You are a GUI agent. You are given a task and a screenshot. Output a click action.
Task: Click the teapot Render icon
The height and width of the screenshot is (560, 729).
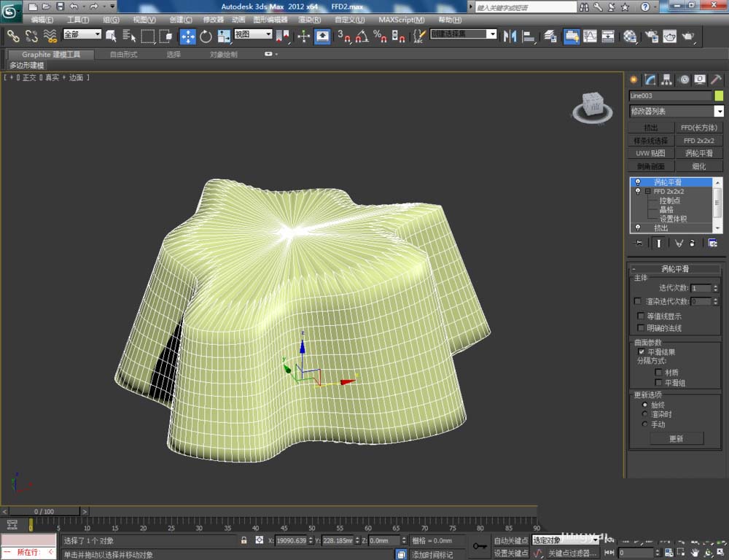coord(687,36)
